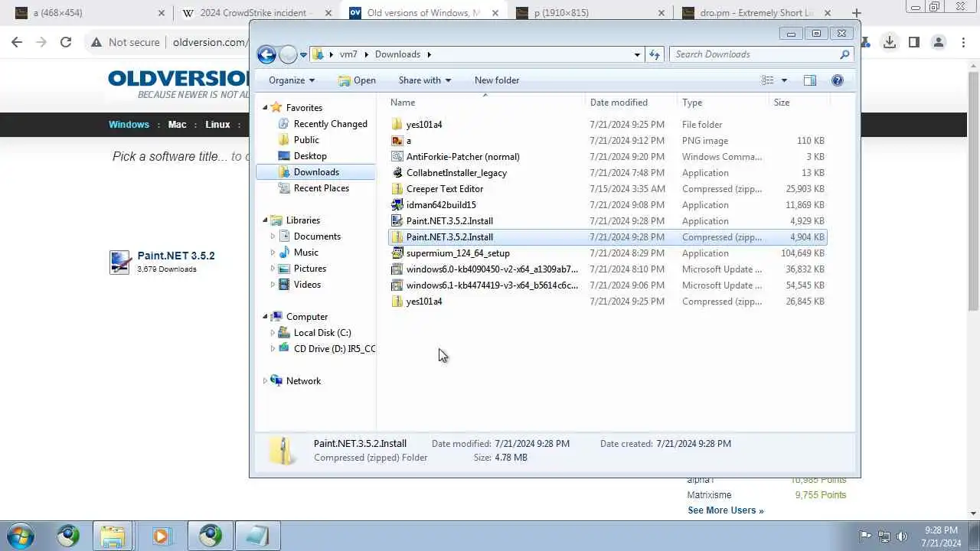Click the search magnifier in Search Downloads

pyautogui.click(x=844, y=54)
